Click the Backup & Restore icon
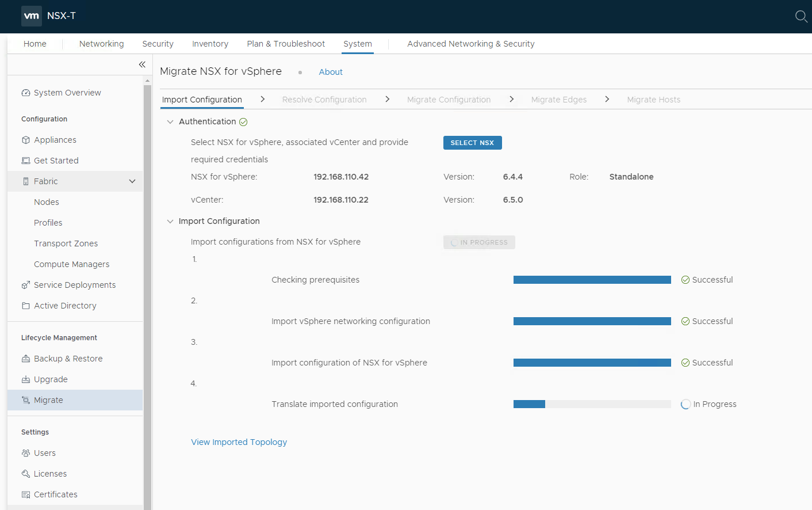The image size is (812, 510). click(26, 359)
